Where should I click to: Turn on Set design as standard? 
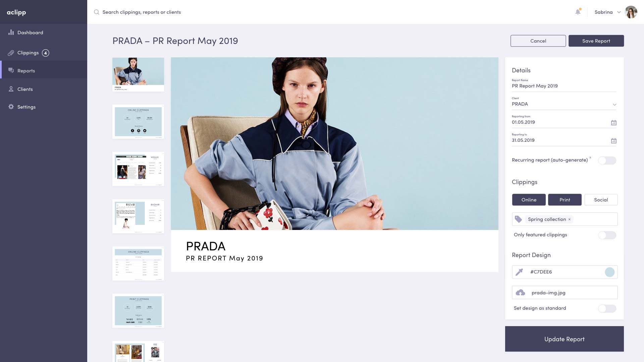[607, 308]
